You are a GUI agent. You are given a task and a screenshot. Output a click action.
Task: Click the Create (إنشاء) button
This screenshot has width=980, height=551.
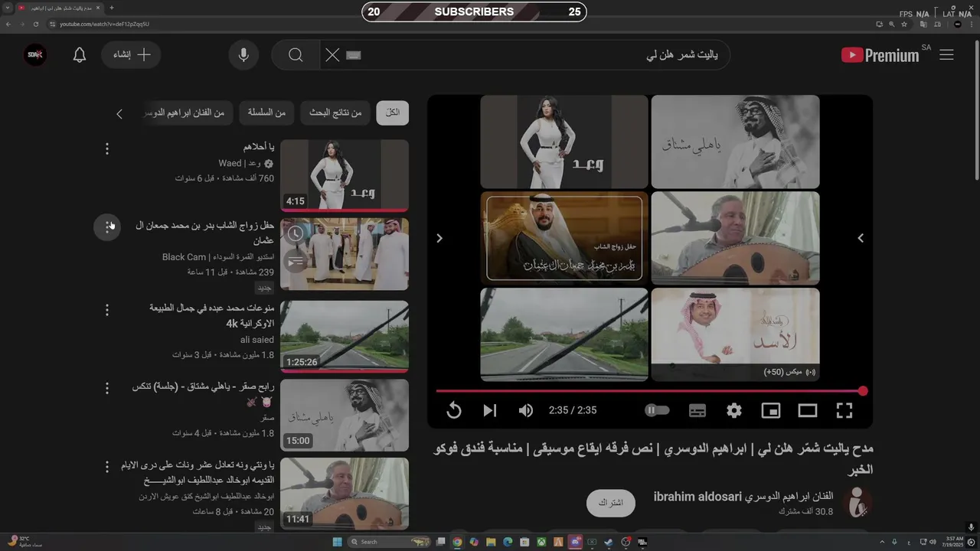point(130,55)
